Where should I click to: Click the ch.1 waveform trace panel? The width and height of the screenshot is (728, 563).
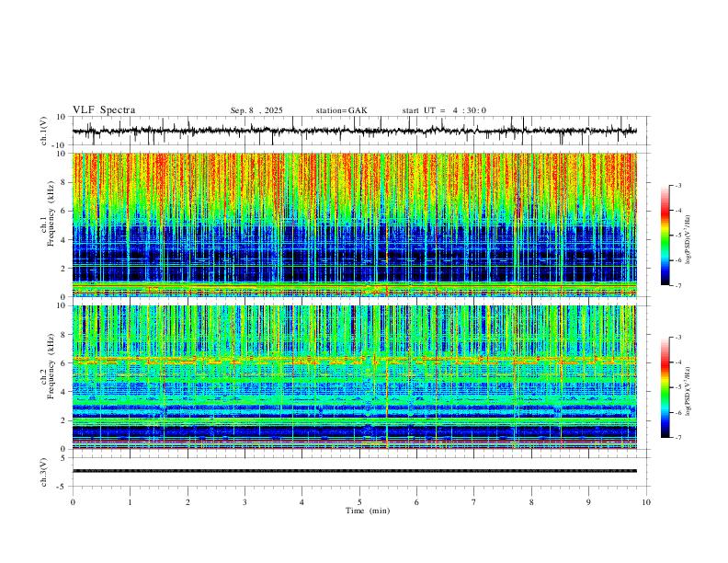[x=360, y=131]
